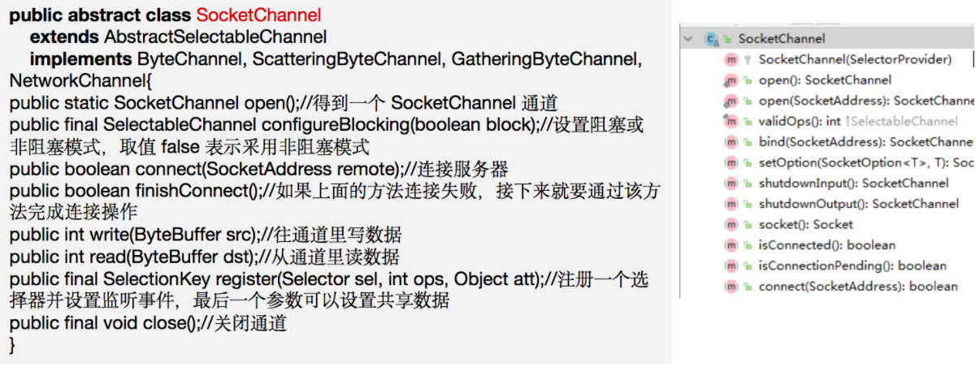Image resolution: width=980 pixels, height=376 pixels.
Task: Click method icon beside isConnected(): boolean
Action: pos(731,245)
